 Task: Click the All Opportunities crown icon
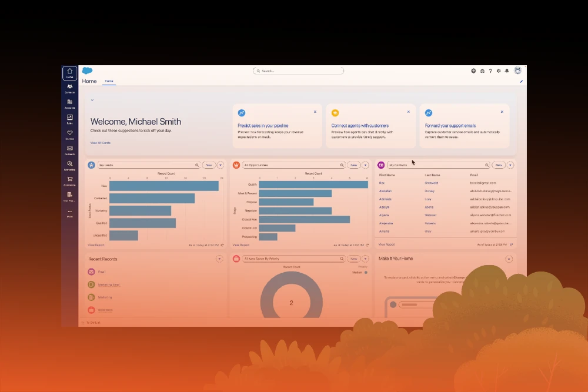click(x=236, y=165)
